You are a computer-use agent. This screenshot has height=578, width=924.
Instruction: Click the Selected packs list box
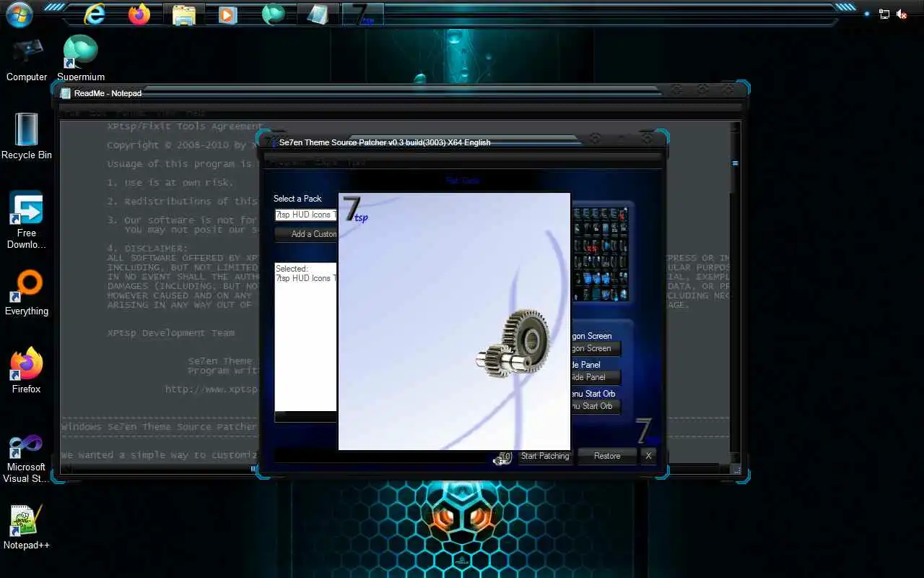pos(306,337)
